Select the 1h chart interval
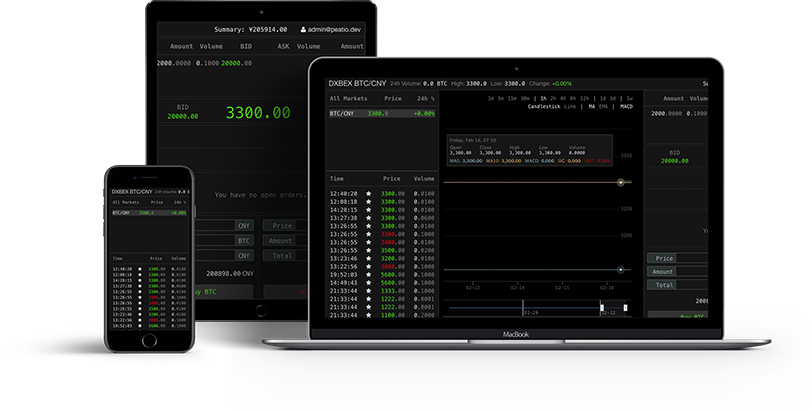 pyautogui.click(x=543, y=98)
